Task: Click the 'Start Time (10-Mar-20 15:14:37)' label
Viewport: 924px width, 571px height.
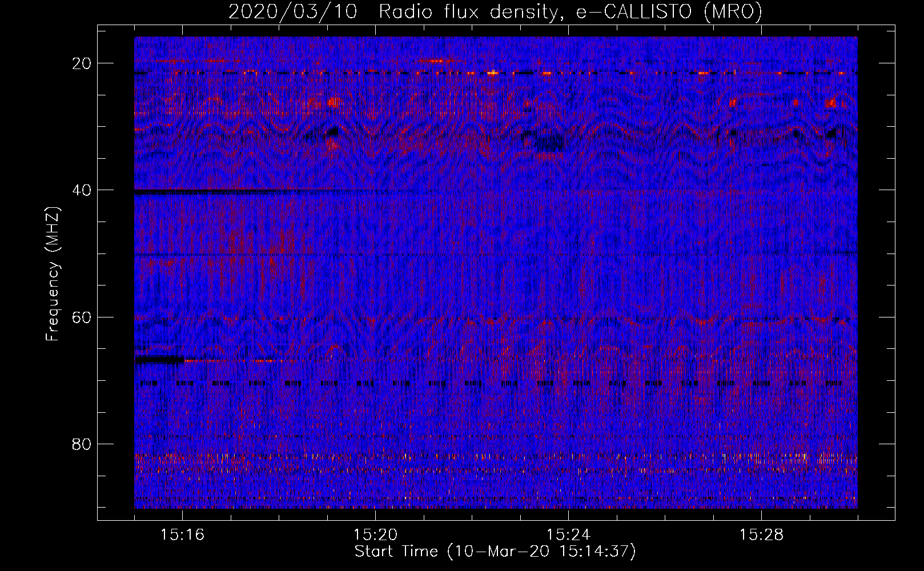Action: pyautogui.click(x=495, y=552)
